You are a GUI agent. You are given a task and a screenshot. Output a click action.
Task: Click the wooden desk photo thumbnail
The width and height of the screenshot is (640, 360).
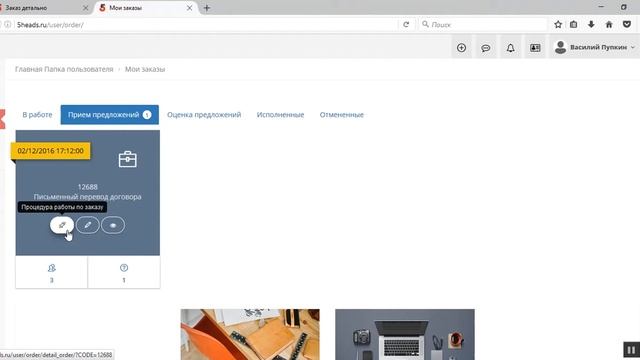[250, 334]
